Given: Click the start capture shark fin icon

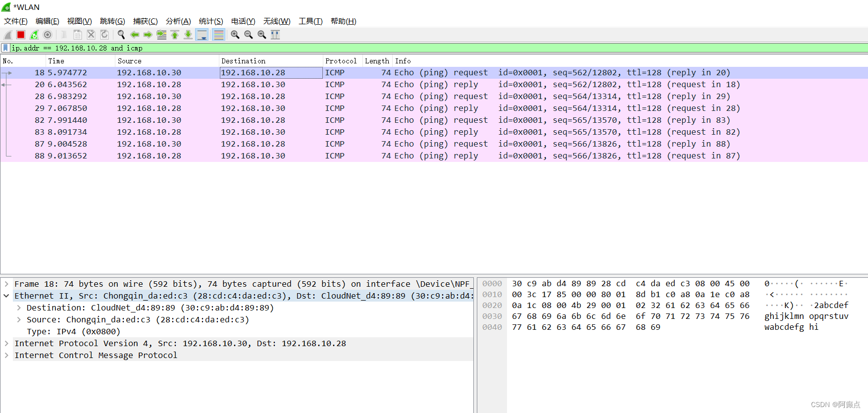Looking at the screenshot, I should (7, 35).
